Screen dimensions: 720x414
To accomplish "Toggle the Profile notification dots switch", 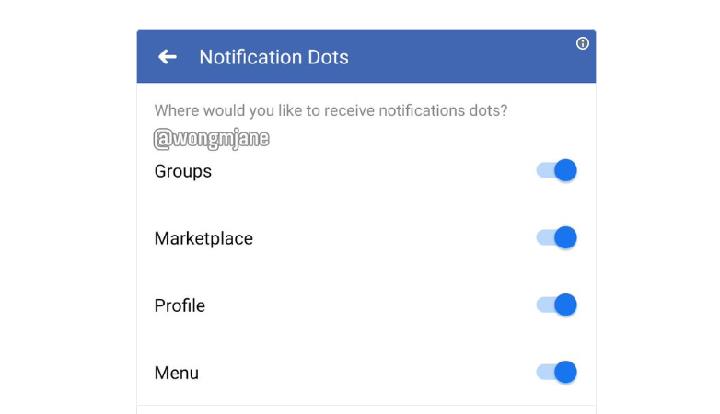I will pyautogui.click(x=558, y=305).
